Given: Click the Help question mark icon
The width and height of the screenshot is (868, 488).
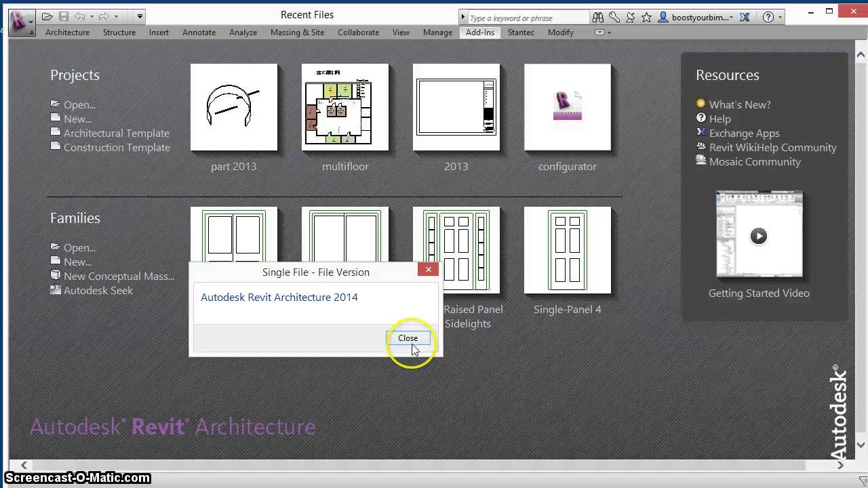Looking at the screenshot, I should (x=768, y=17).
